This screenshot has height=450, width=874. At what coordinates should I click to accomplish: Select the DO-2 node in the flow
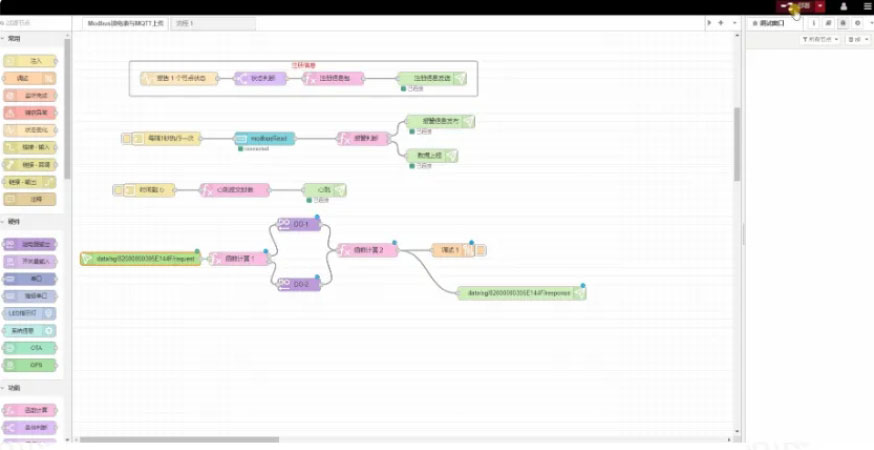299,284
